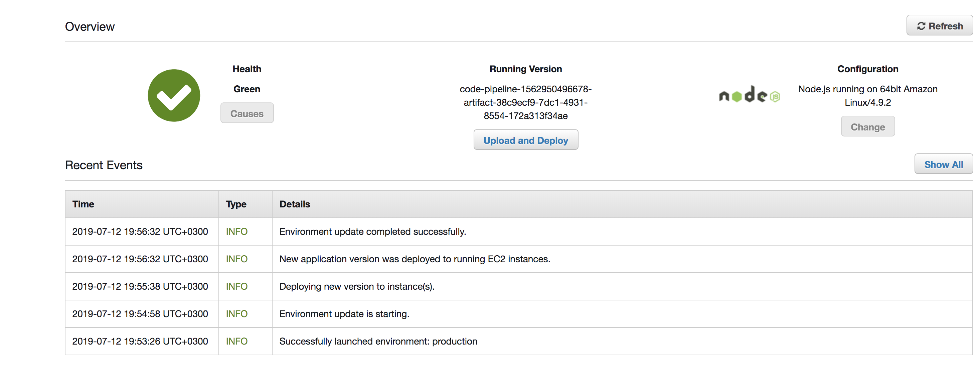Click the INFO label on the first event row
Screen dimensions: 980x374
point(236,231)
